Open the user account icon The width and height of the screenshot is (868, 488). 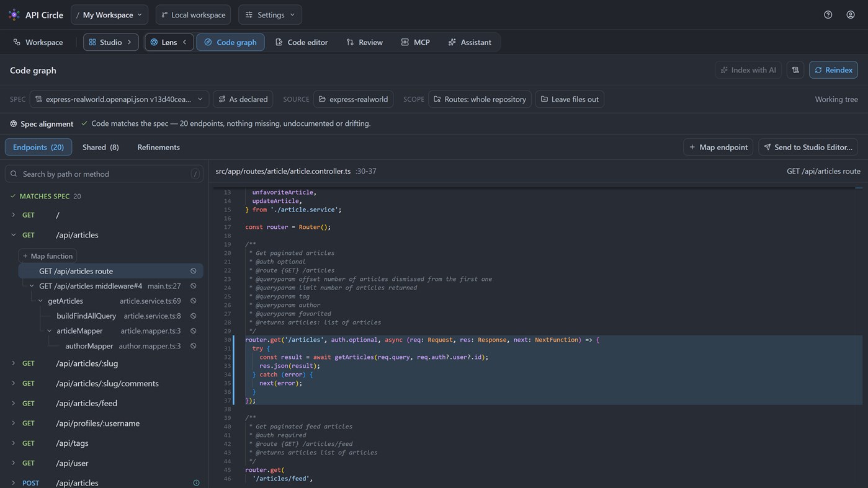coord(851,15)
